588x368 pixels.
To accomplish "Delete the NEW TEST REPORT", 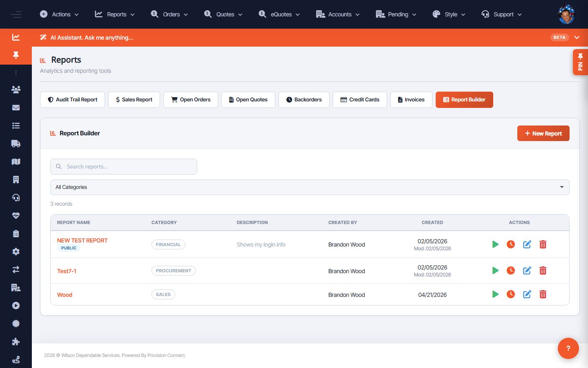I will [x=543, y=245].
